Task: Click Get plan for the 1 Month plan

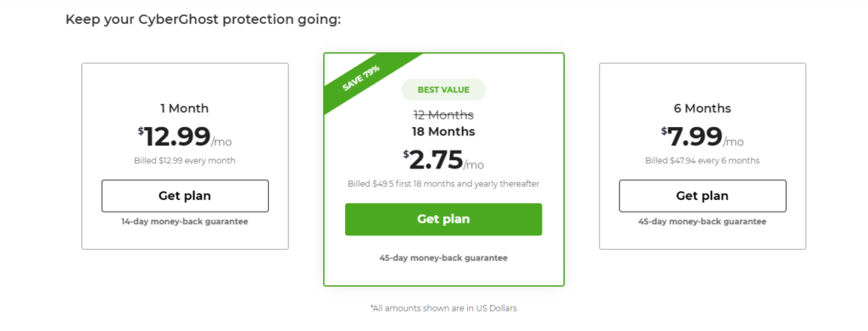Action: (x=185, y=196)
